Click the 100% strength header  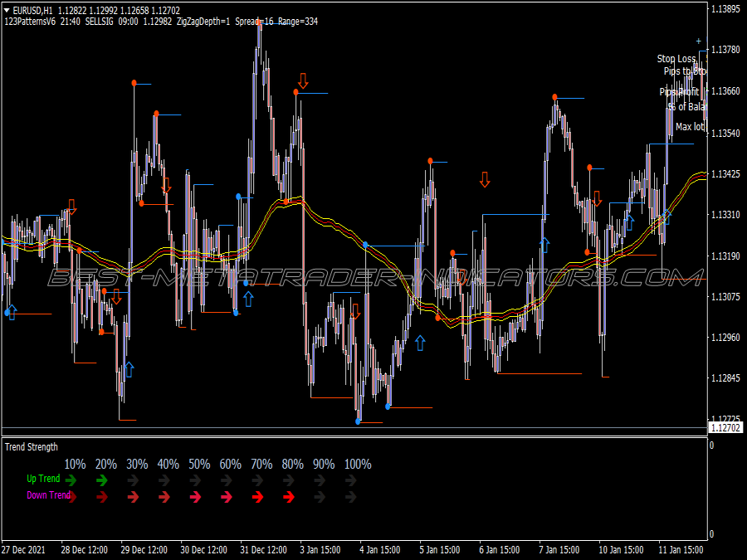pyautogui.click(x=358, y=465)
